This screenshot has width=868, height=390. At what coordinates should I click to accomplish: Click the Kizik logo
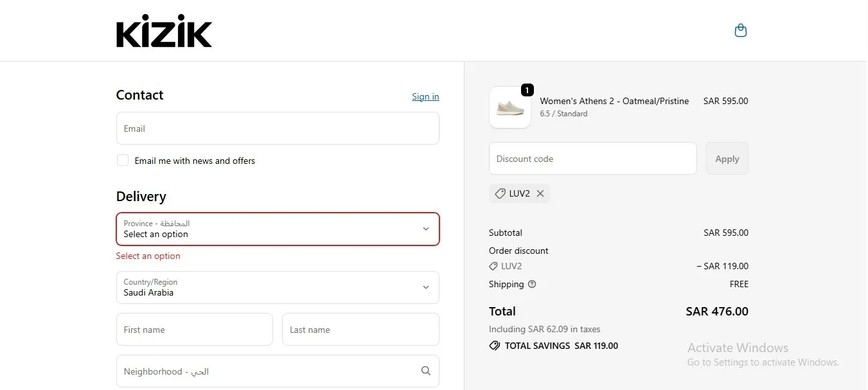pyautogui.click(x=164, y=31)
